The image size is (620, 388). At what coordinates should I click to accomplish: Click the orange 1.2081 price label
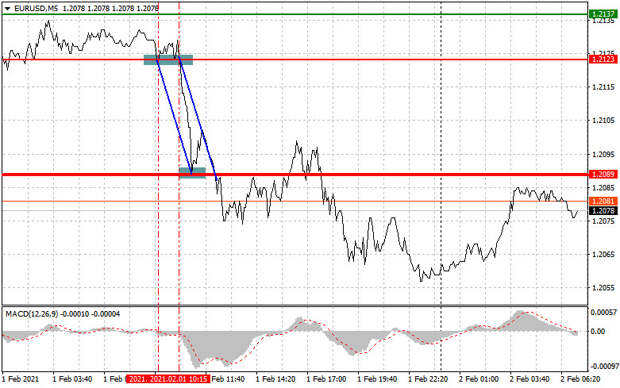click(602, 201)
